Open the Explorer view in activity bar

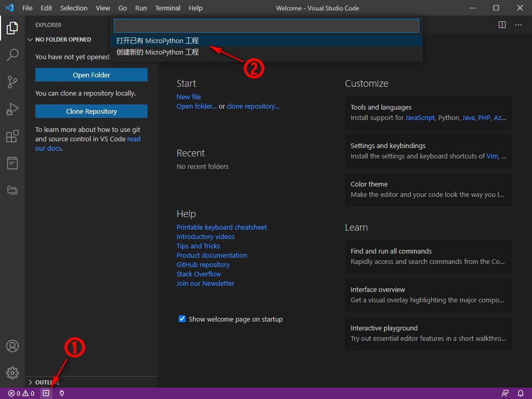12,28
